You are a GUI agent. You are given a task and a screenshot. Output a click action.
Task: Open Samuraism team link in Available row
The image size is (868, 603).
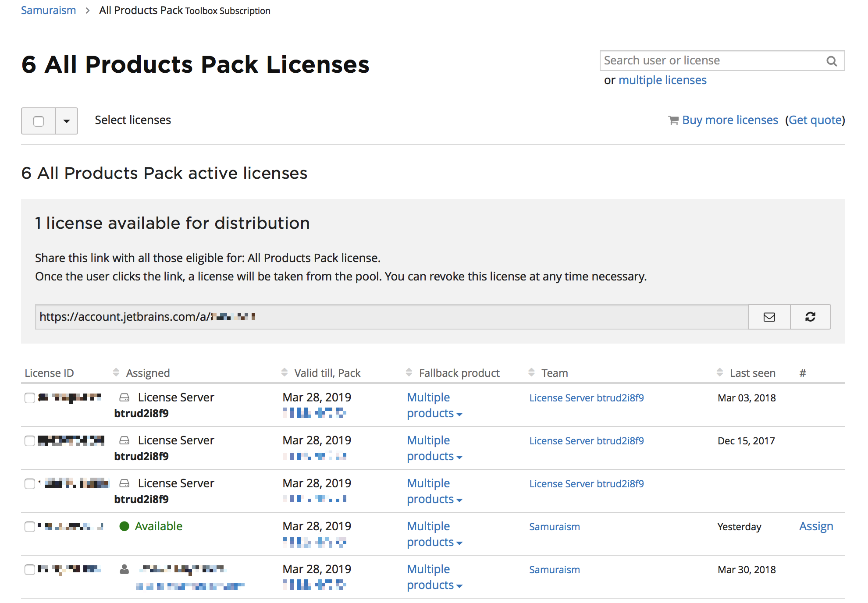tap(555, 527)
